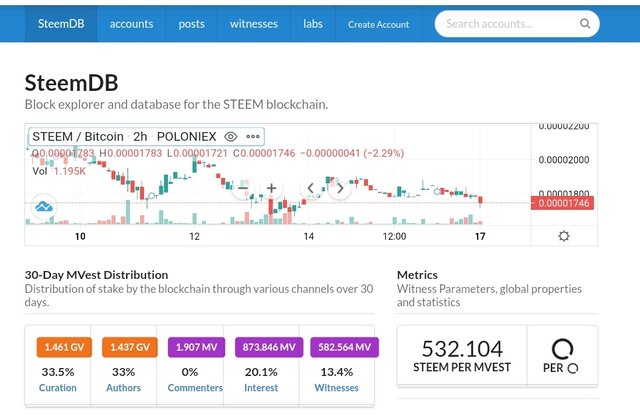This screenshot has width=640, height=418.
Task: Expand the labs navigation menu
Action: (313, 24)
